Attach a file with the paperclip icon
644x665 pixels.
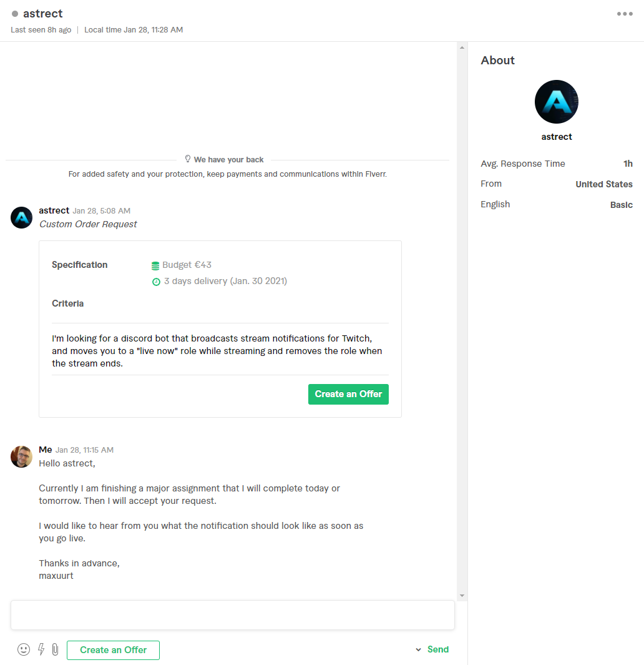(x=55, y=649)
